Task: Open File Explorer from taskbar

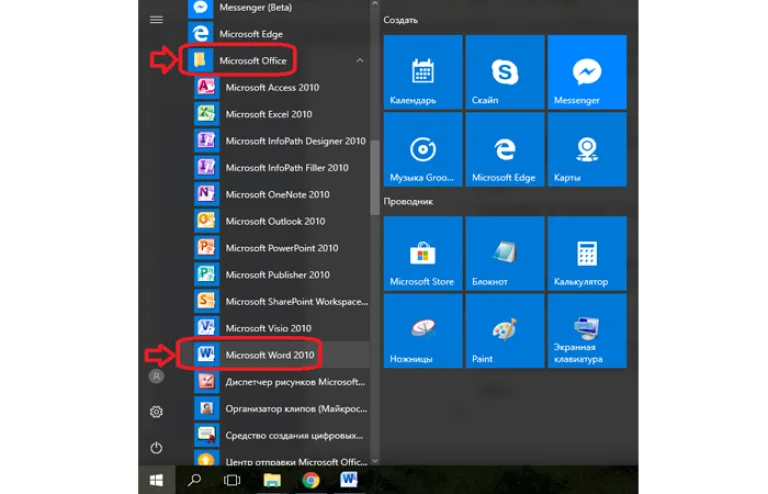Action: 272,480
